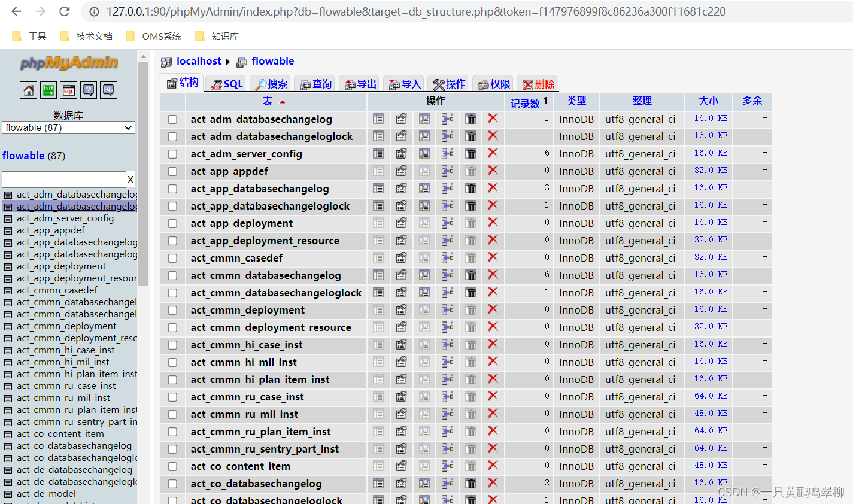The height and width of the screenshot is (504, 853).
Task: Select act_app_deployment row checkbox
Action: 172,224
